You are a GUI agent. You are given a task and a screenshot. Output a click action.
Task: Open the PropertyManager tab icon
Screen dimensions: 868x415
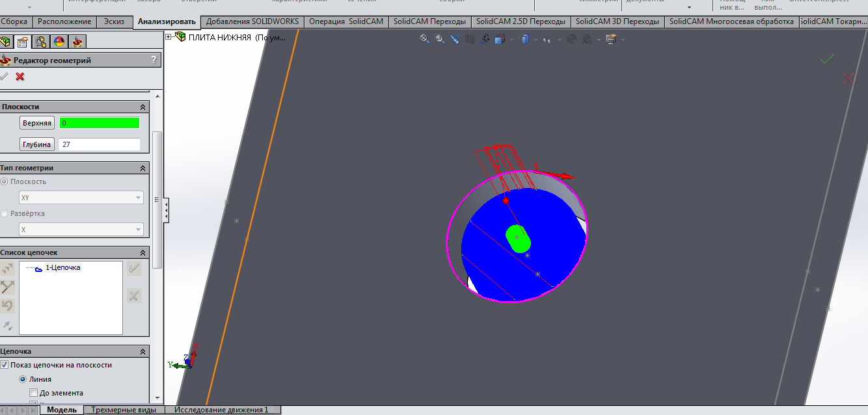pyautogui.click(x=23, y=42)
